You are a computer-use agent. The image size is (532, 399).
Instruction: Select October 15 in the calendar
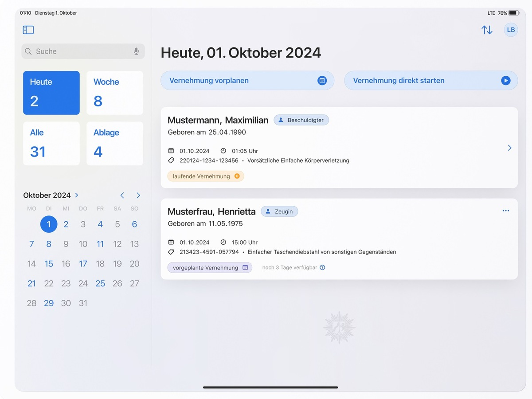(x=49, y=264)
